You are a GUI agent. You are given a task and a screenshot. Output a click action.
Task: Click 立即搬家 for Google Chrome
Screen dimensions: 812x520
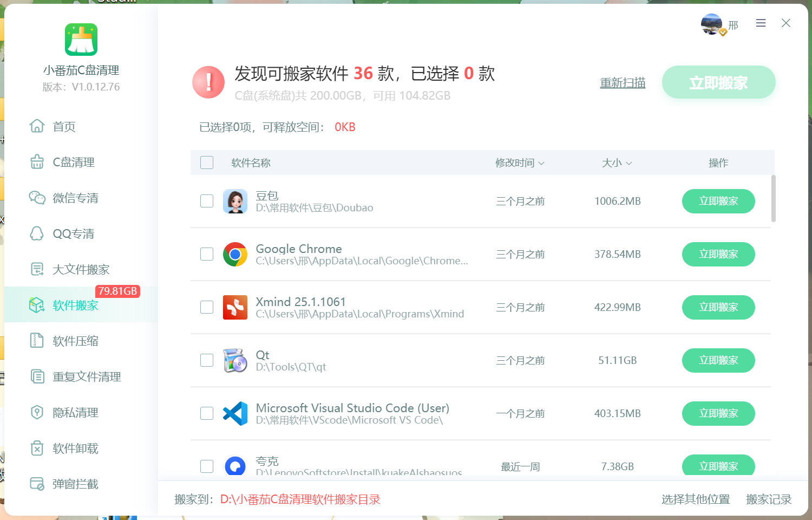click(x=718, y=254)
